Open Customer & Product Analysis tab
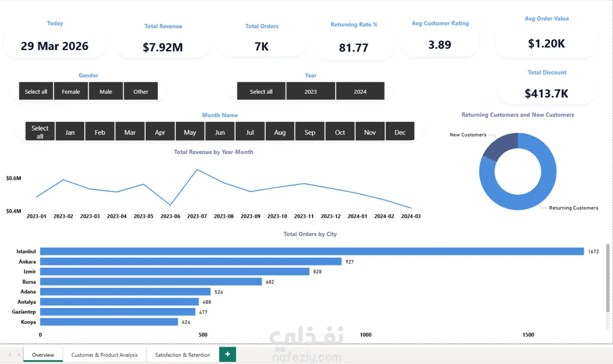 104,355
